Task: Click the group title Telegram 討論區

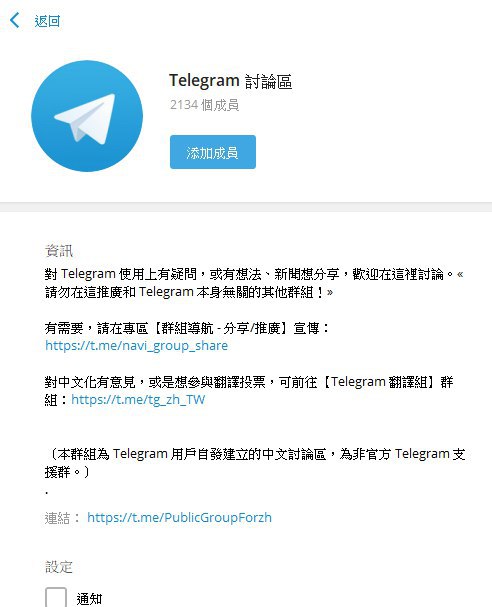Action: (x=230, y=81)
